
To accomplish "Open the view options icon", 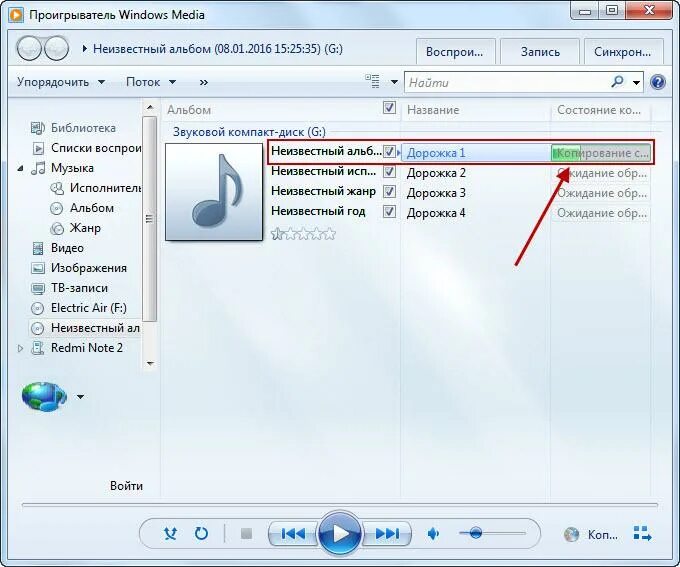I will click(x=372, y=82).
